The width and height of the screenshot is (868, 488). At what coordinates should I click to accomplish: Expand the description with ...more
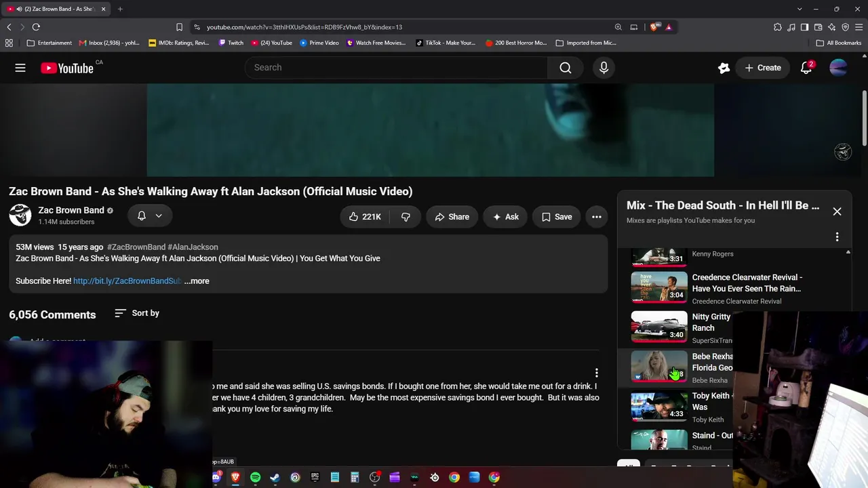(x=197, y=281)
